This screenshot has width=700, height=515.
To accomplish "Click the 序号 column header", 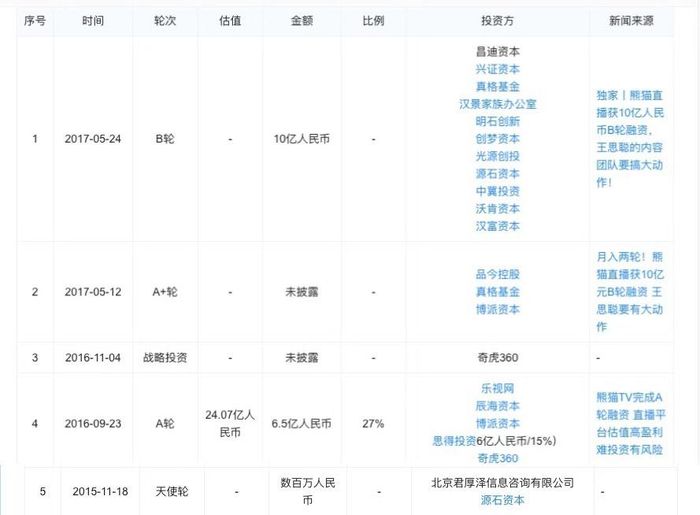I will [35, 21].
